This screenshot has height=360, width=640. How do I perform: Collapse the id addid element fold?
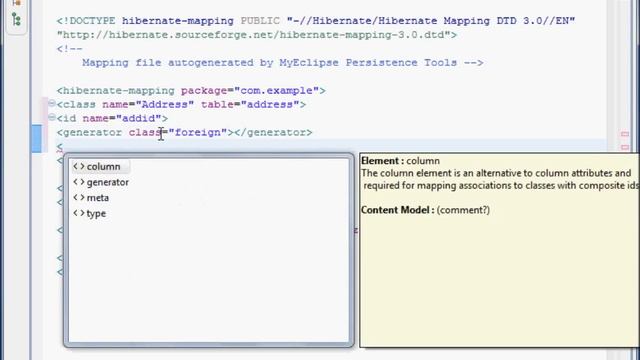click(x=52, y=118)
